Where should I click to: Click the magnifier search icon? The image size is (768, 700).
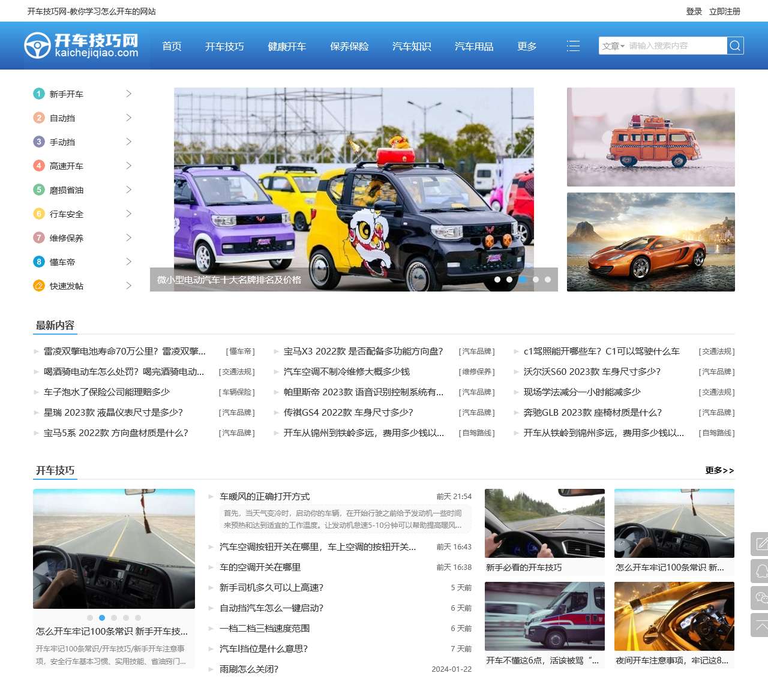[735, 45]
